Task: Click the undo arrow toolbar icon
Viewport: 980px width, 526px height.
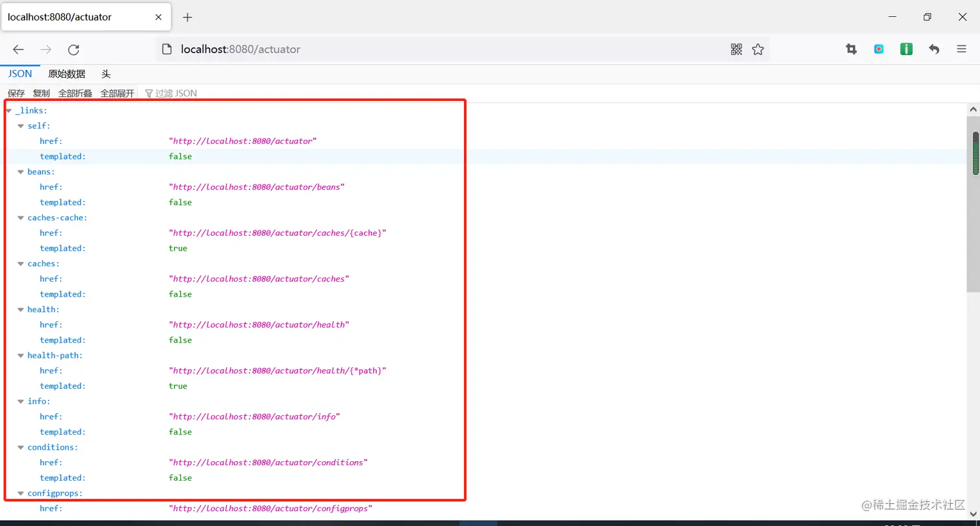Action: pos(934,49)
